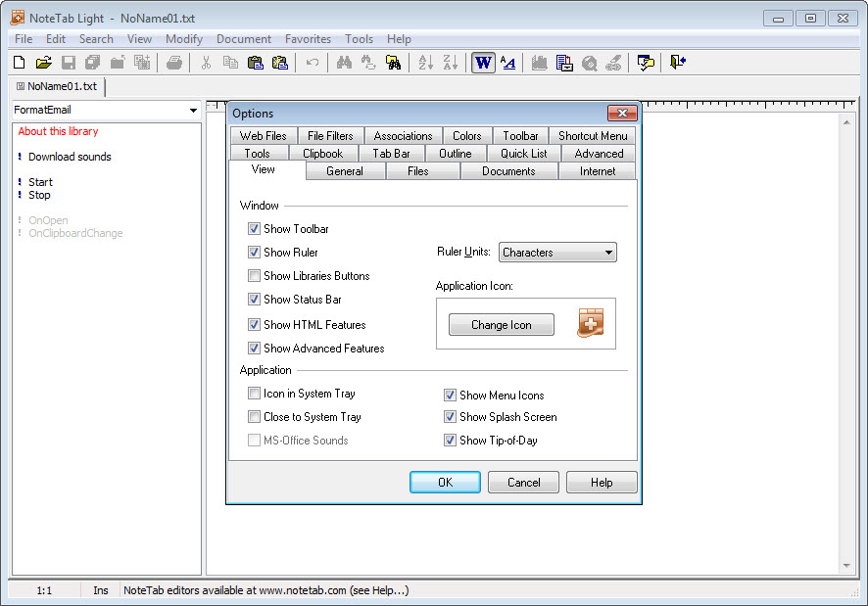Click the Options checkmark toolbar icon

coord(646,63)
